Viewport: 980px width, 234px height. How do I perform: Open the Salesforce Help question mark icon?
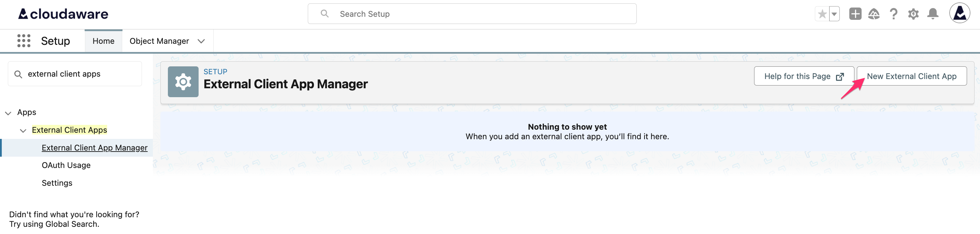894,14
